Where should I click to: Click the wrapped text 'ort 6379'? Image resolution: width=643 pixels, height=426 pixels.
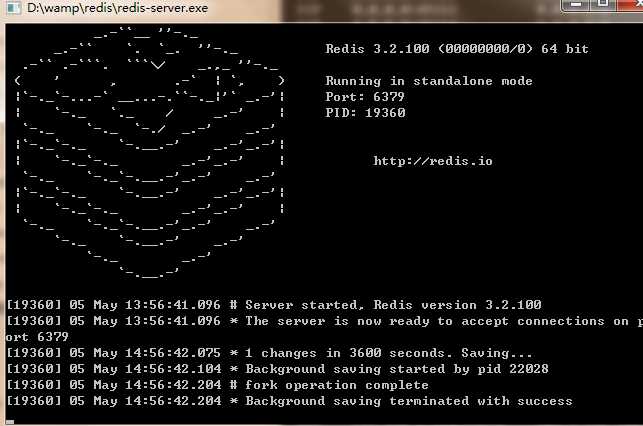pos(37,337)
